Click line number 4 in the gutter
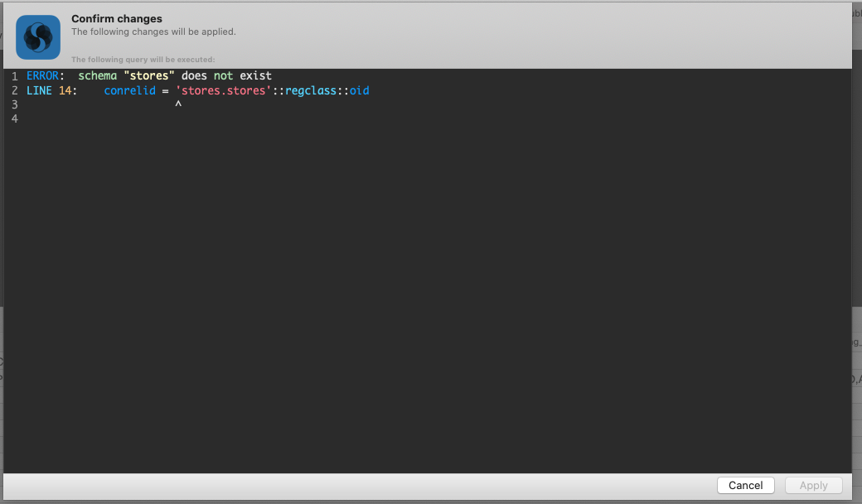This screenshot has width=862, height=504. coord(14,118)
